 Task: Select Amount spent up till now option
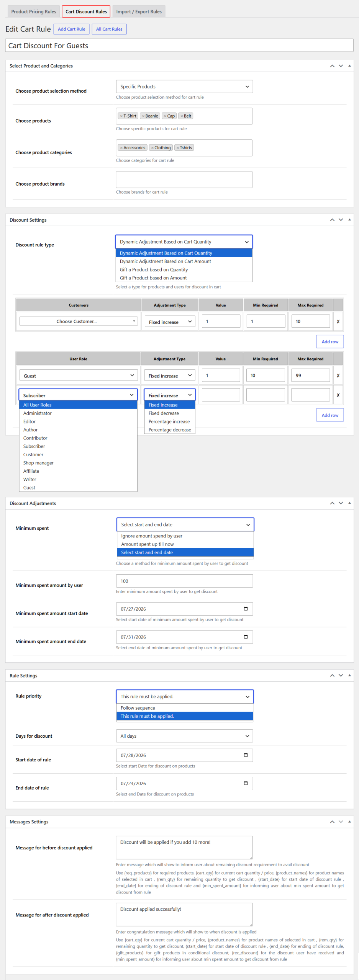[x=185, y=544]
